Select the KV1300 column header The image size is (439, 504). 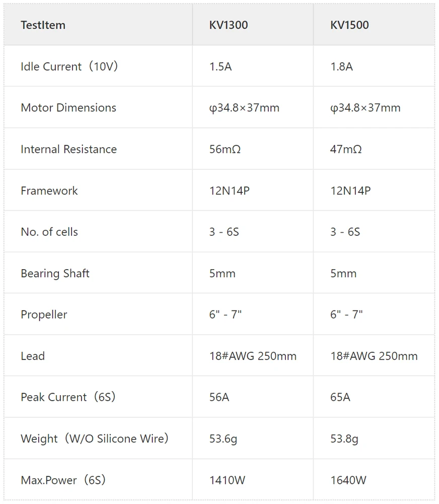tap(229, 25)
